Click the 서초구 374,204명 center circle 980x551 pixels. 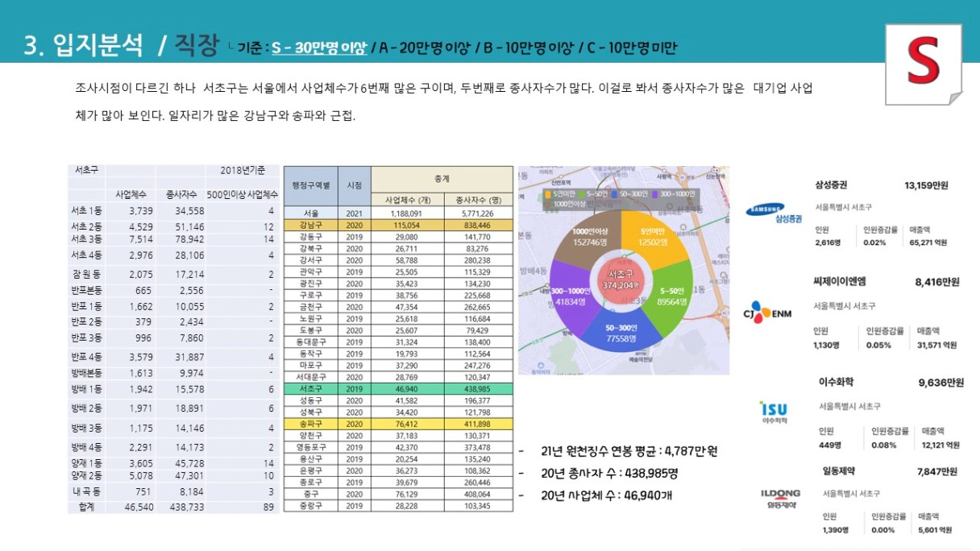[622, 281]
